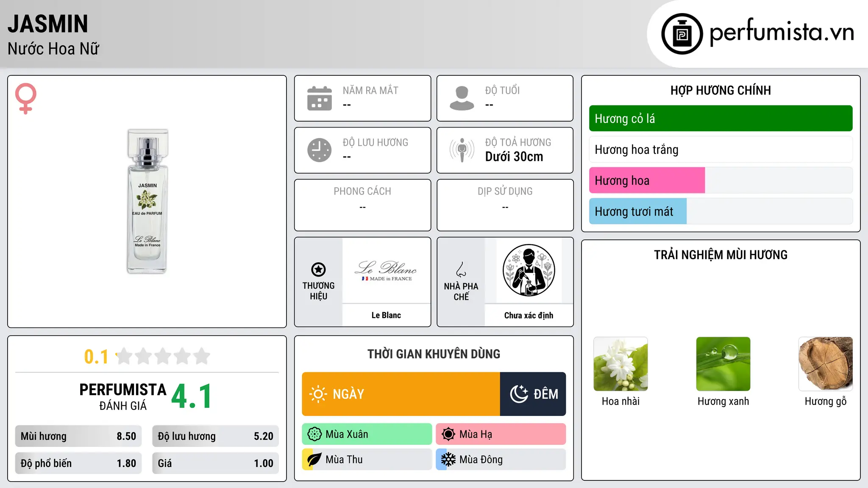Click the pink female gender symbol
This screenshot has height=488, width=868.
[25, 98]
